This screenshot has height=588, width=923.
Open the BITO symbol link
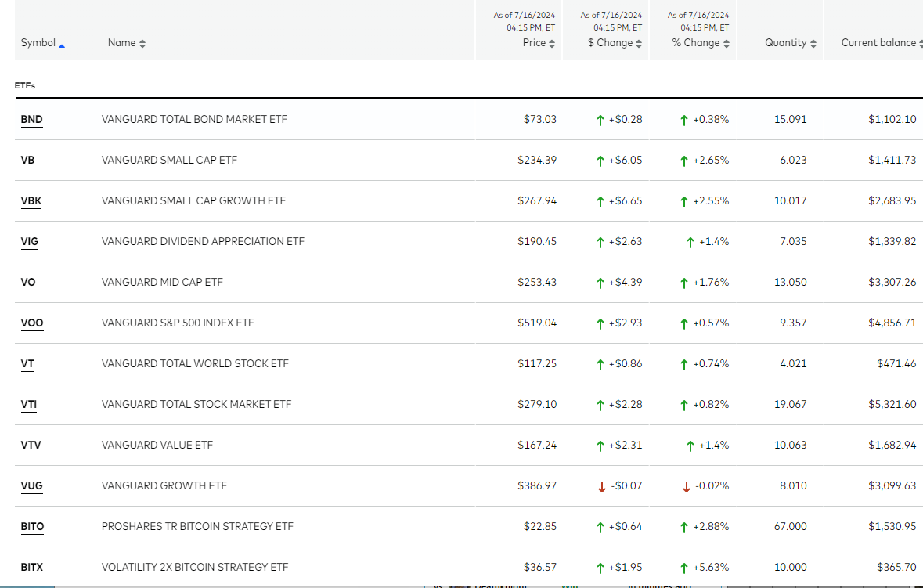point(32,526)
